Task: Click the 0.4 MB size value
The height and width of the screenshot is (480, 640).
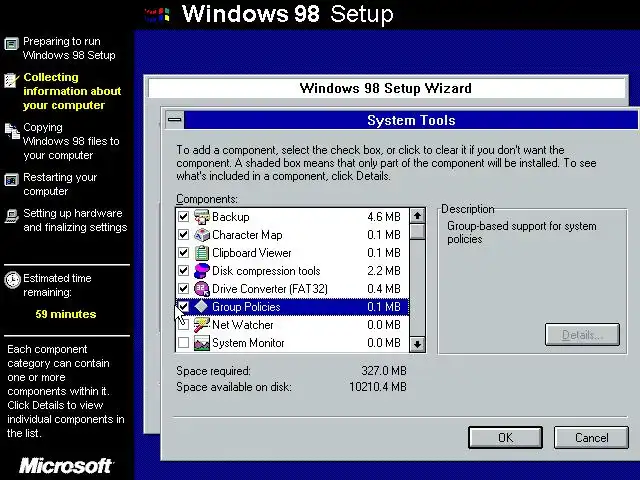Action: (384, 289)
